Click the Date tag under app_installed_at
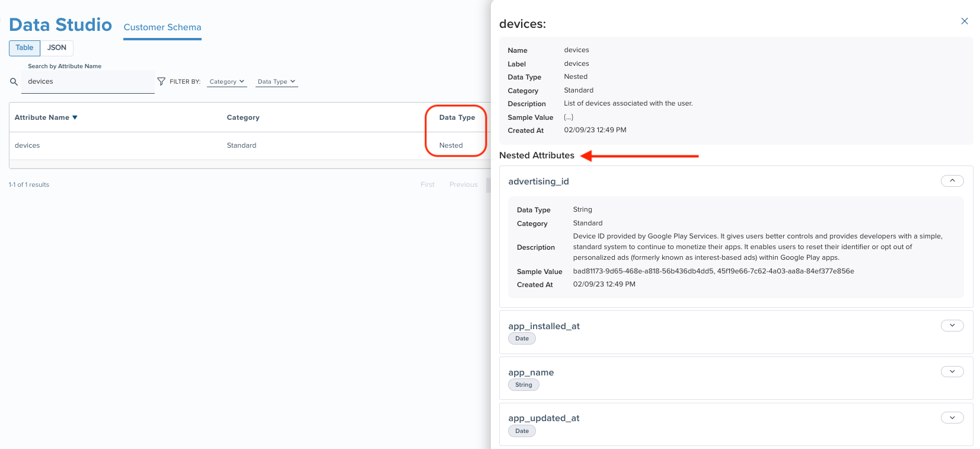 click(522, 339)
